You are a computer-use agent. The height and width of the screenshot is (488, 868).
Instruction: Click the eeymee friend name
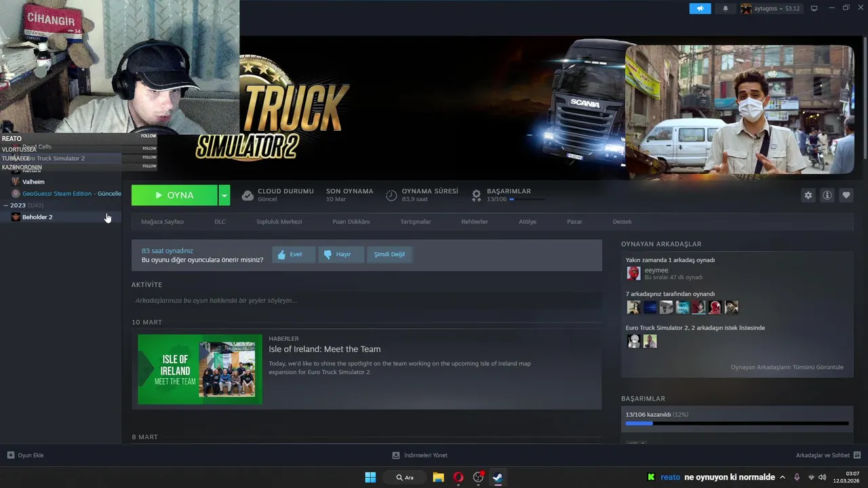(656, 270)
